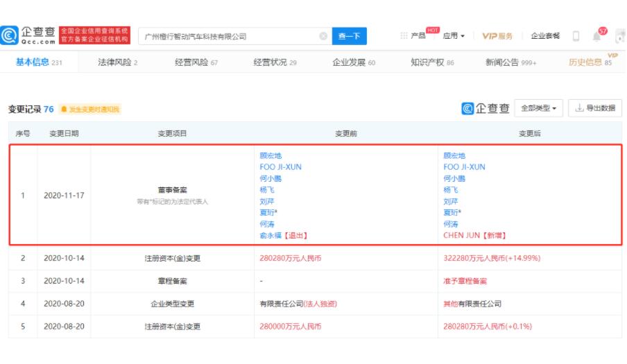Click FOO JI-XUN in the 变更后 column
Image resolution: width=627 pixels, height=364 pixels.
(464, 167)
